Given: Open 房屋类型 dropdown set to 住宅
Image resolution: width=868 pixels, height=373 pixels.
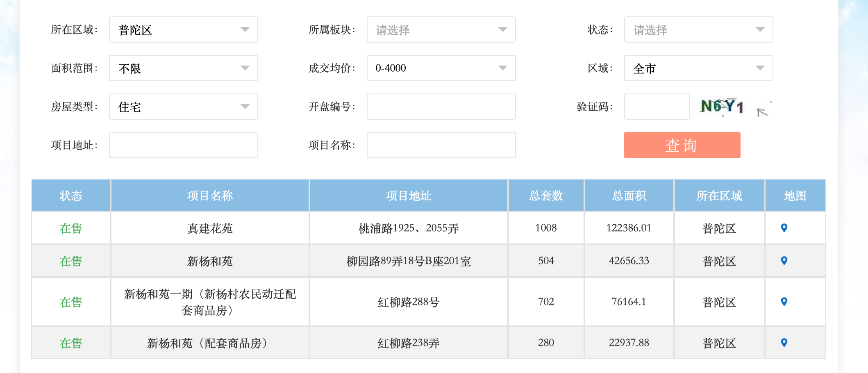Looking at the screenshot, I should coord(183,107).
